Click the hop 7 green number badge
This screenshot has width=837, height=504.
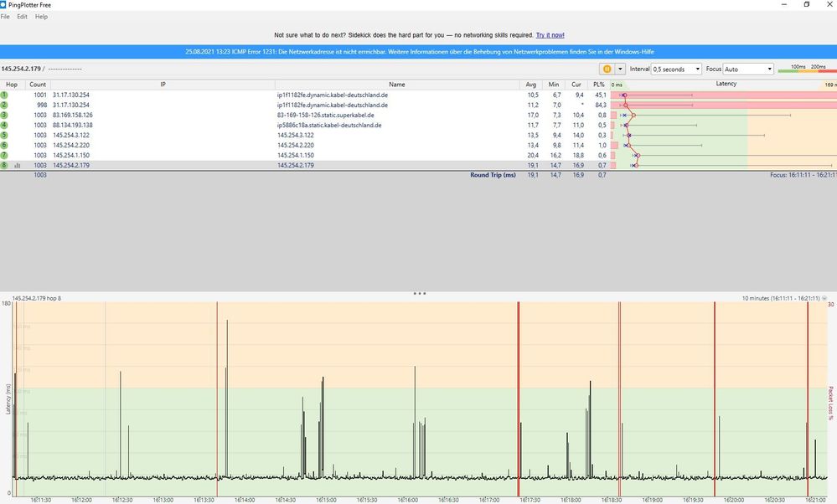(4, 155)
